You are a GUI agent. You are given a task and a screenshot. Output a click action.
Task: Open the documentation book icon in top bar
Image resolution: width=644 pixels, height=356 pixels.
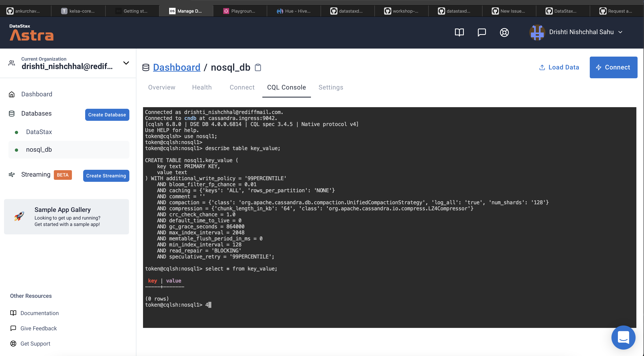pos(460,32)
